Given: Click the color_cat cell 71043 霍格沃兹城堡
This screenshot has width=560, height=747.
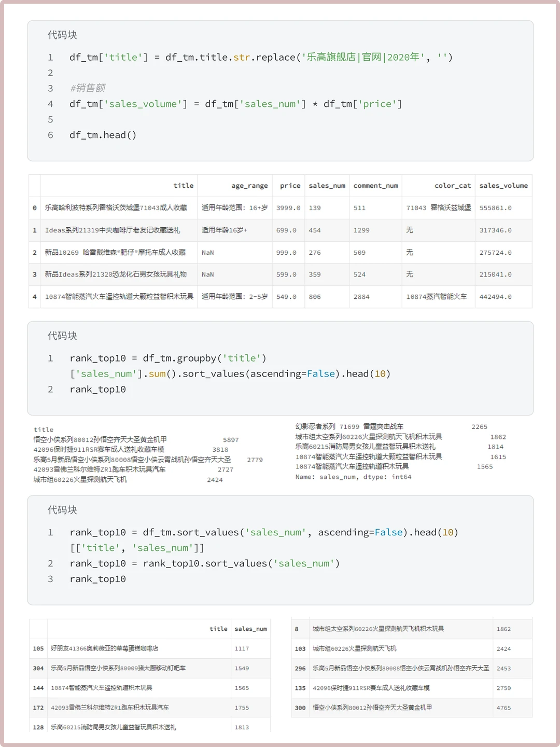Looking at the screenshot, I should tap(439, 208).
